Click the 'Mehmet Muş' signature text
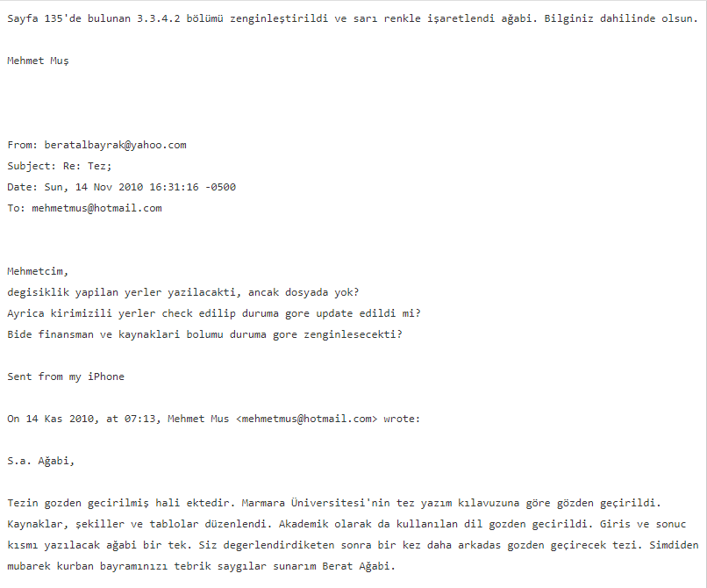Screen dimensions: 707x588 click(x=38, y=61)
